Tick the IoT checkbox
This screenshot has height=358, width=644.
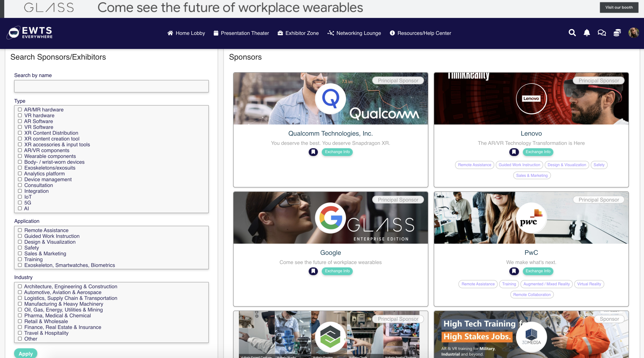pyautogui.click(x=20, y=197)
